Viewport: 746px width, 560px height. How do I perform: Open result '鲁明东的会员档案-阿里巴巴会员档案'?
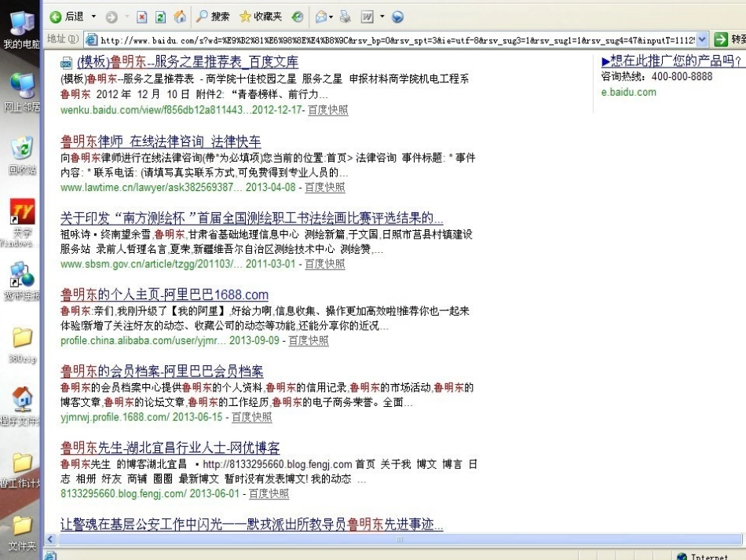click(x=162, y=372)
